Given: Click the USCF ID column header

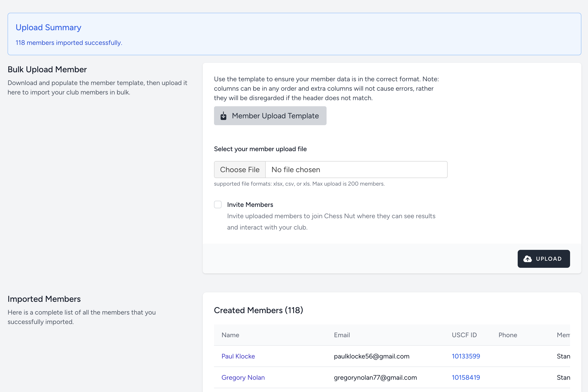Looking at the screenshot, I should tap(464, 335).
